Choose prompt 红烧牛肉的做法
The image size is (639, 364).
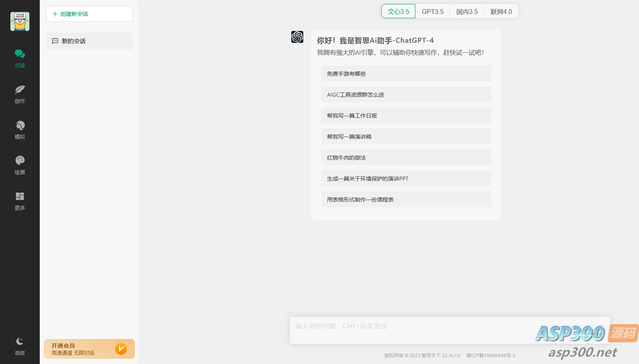point(406,158)
